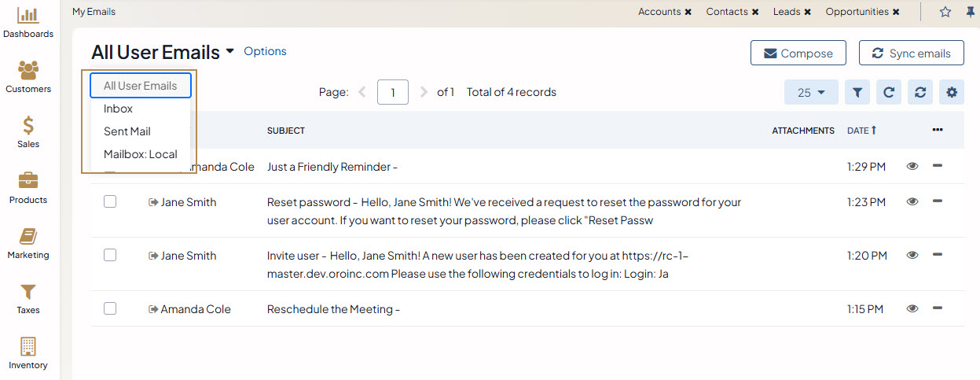Toggle seen eye icon for Just a Friendly Reminder
Viewport: 980px width, 380px height.
coord(912,167)
